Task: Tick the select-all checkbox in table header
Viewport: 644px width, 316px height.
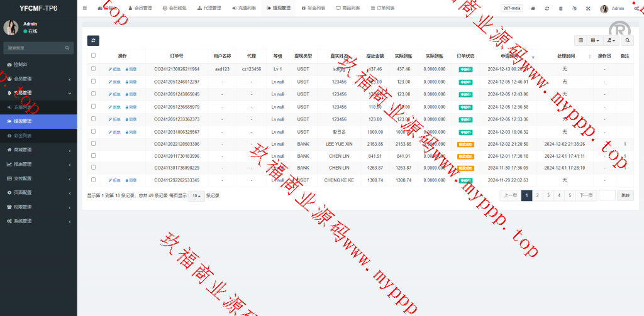Action: [93, 56]
